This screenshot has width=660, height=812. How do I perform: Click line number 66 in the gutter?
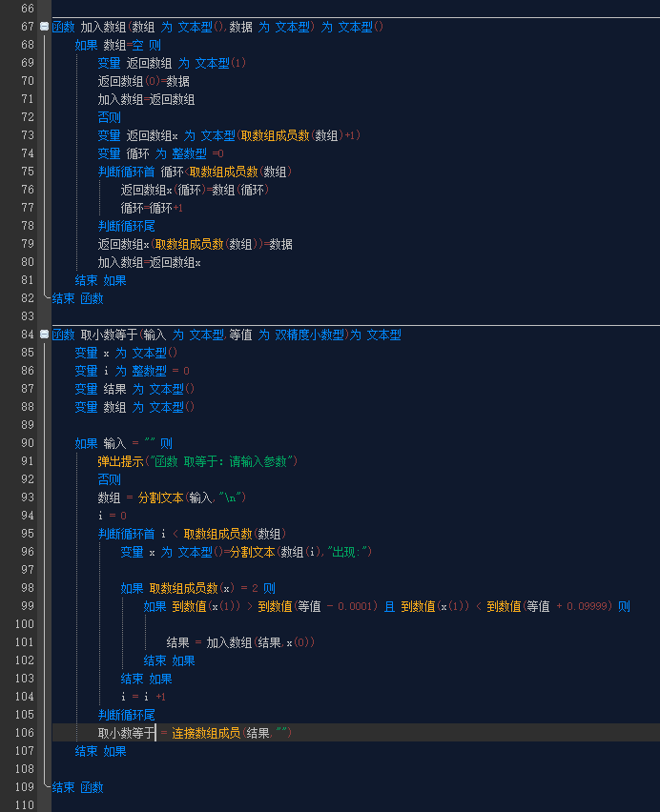coord(28,9)
